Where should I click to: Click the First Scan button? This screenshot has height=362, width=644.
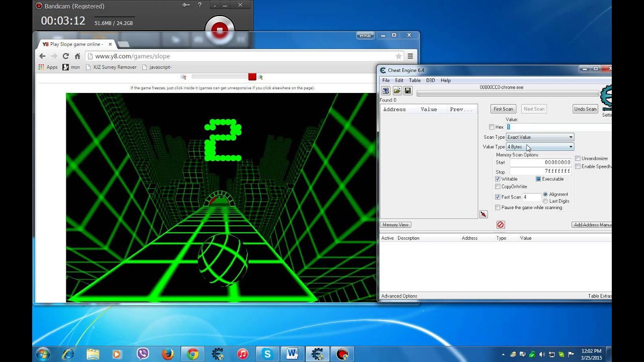click(503, 109)
